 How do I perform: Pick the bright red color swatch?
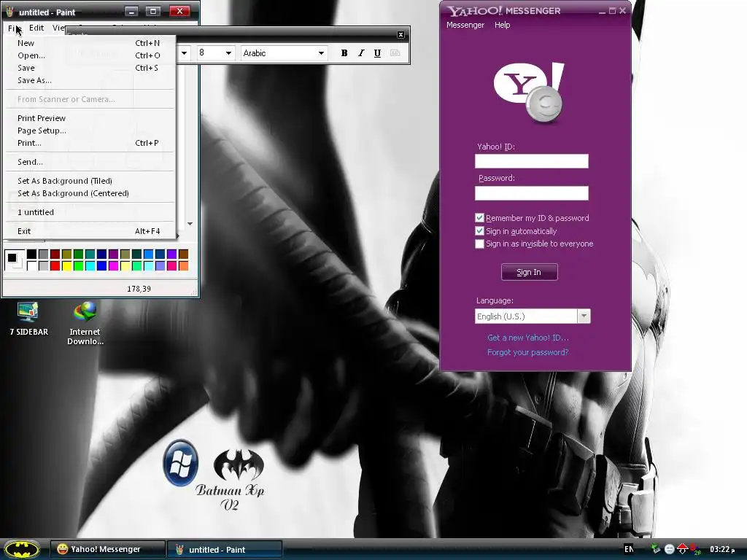click(x=55, y=265)
